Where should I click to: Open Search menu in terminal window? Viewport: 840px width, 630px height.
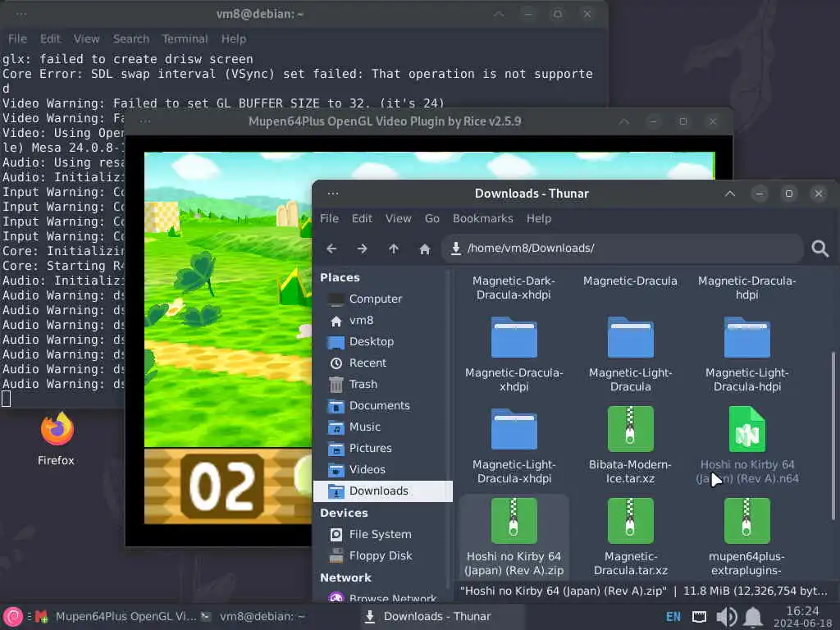pos(130,39)
